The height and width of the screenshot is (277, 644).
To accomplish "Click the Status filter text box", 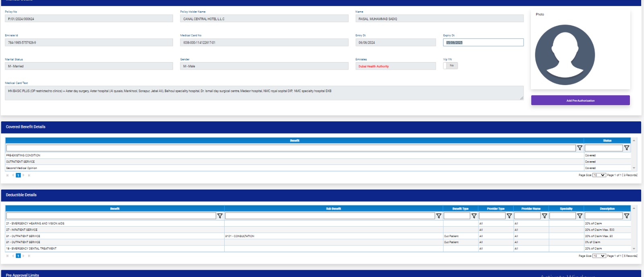I will [603, 148].
